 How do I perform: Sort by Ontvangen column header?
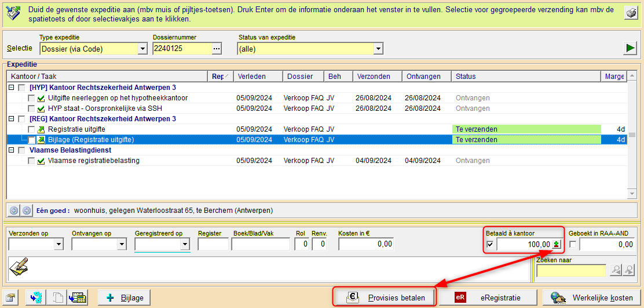click(x=426, y=77)
